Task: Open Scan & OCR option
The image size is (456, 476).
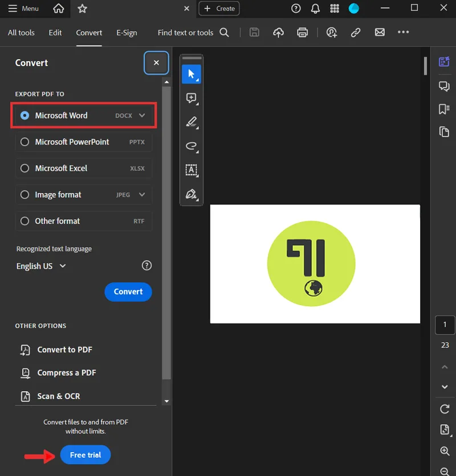Action: pos(50,396)
